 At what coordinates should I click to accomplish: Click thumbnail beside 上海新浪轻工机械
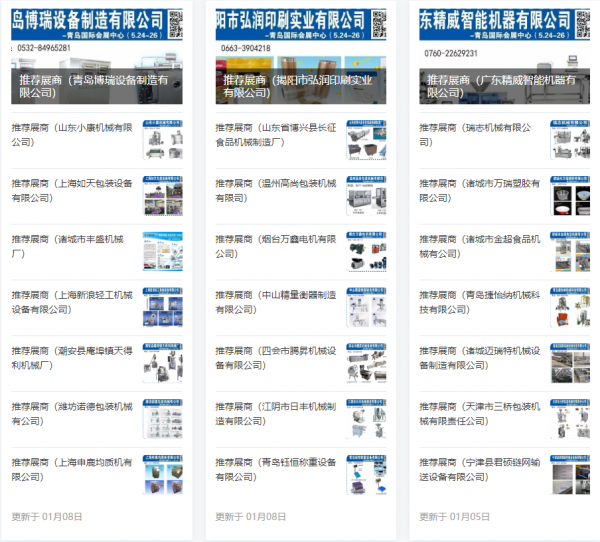[163, 307]
